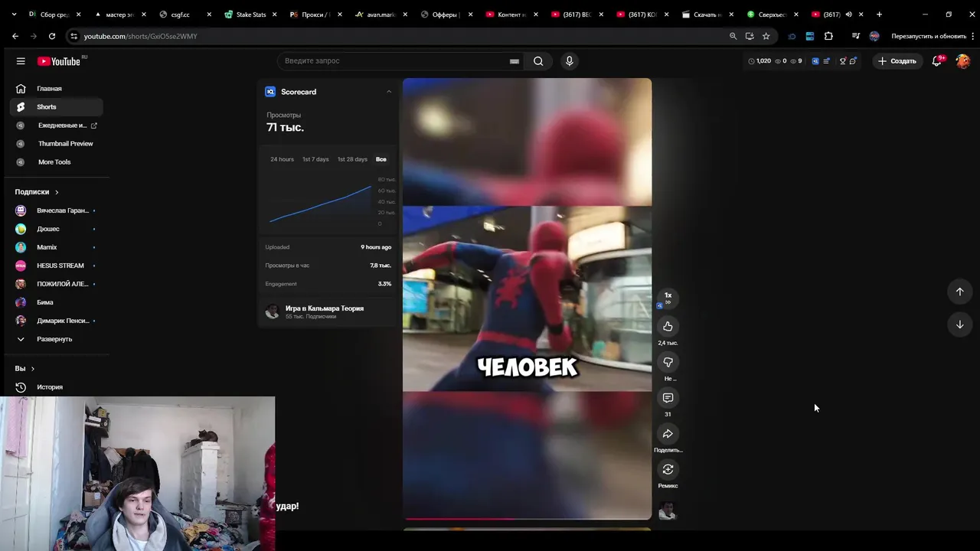Click the YouTube logo
The image size is (980, 551).
[59, 61]
